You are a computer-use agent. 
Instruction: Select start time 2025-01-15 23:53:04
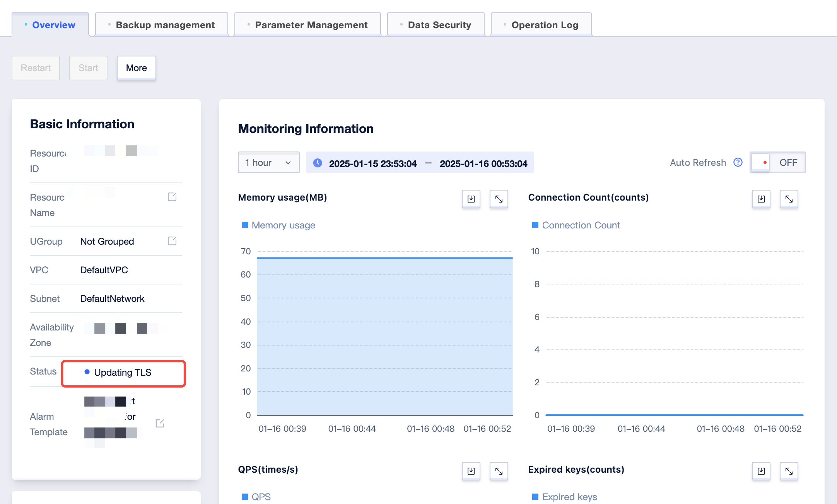click(373, 163)
